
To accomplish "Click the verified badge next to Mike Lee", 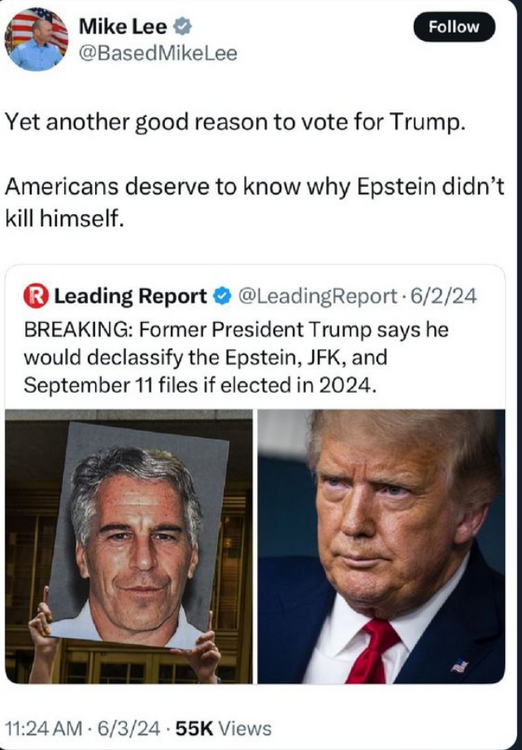I will (182, 27).
